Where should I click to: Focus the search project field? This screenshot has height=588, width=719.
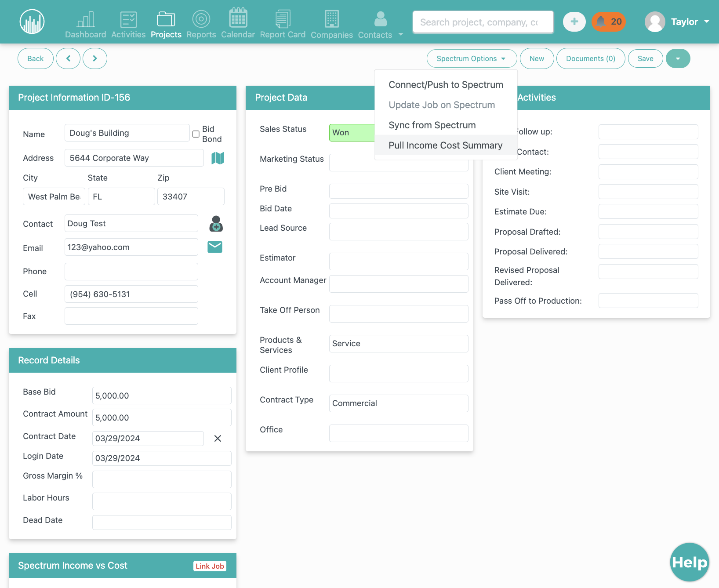(483, 22)
